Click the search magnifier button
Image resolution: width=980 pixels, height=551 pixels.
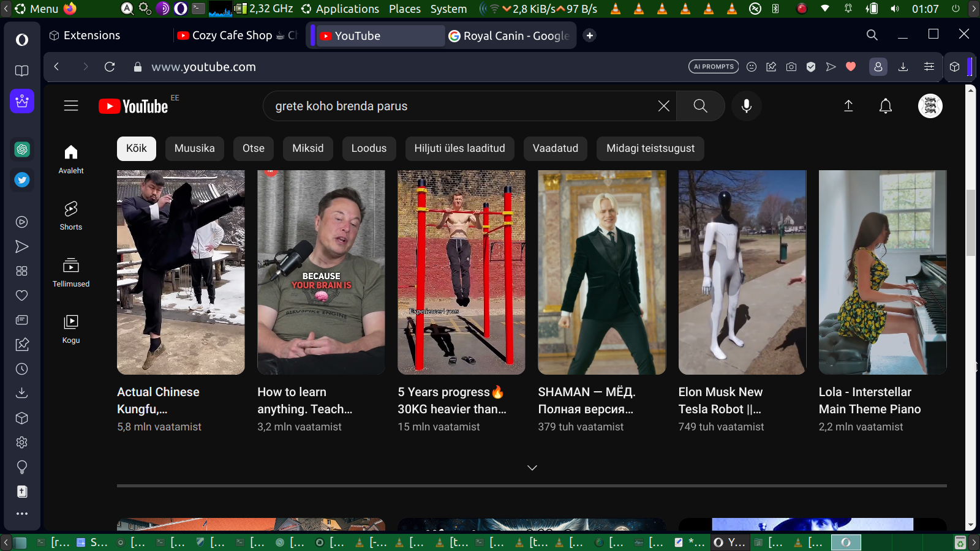700,106
